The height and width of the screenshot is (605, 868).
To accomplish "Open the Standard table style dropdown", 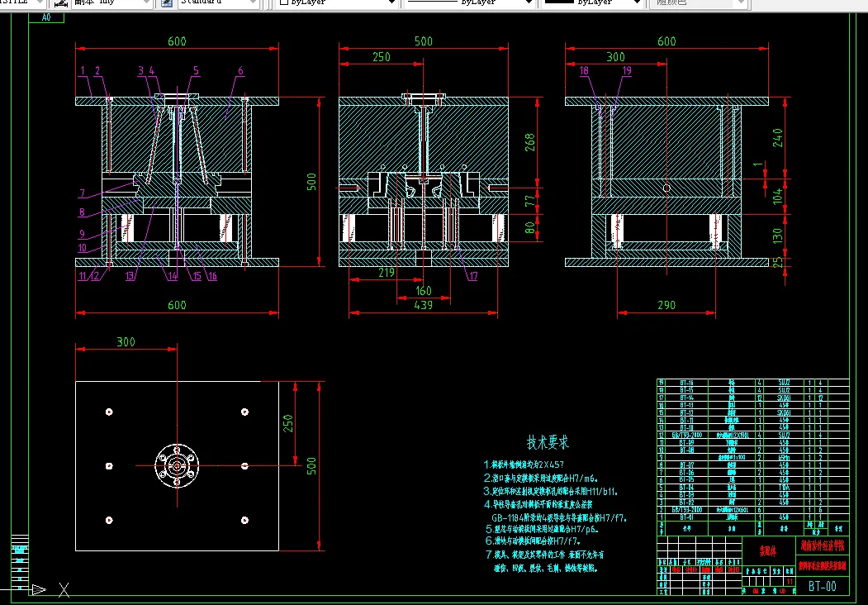I will click(254, 3).
